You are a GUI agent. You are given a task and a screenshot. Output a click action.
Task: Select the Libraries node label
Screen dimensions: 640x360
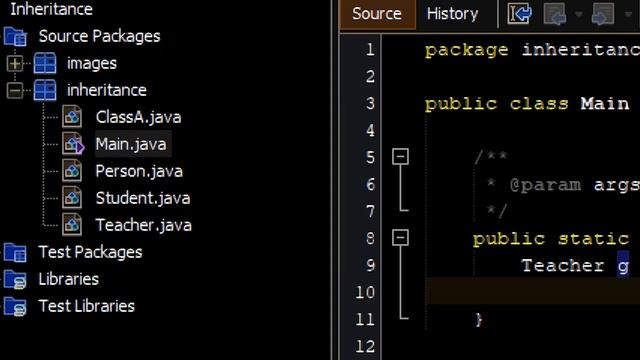click(69, 279)
